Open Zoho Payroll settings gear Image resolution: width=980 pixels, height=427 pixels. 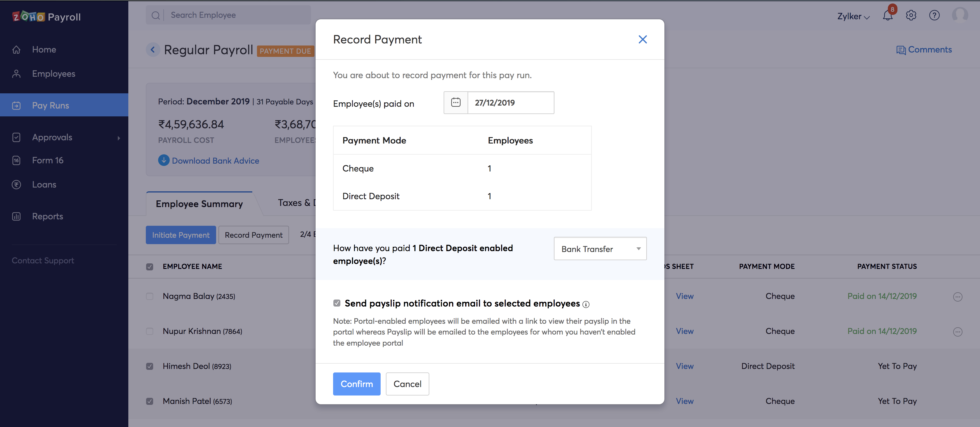pyautogui.click(x=911, y=15)
